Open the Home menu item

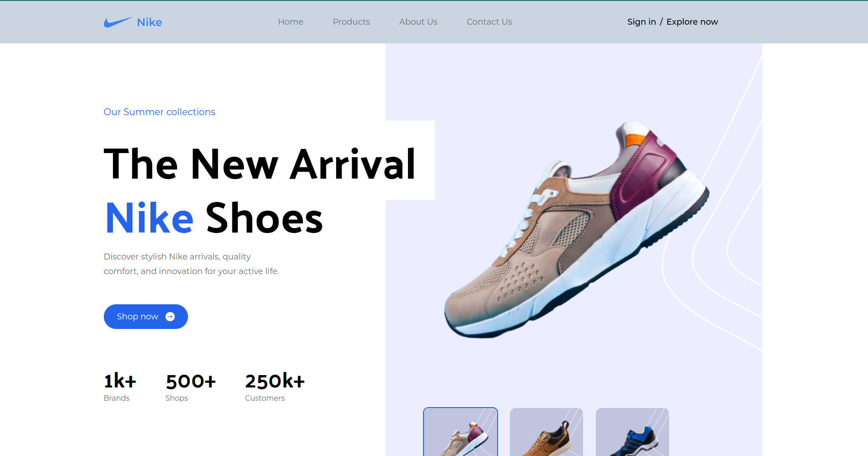click(x=291, y=22)
